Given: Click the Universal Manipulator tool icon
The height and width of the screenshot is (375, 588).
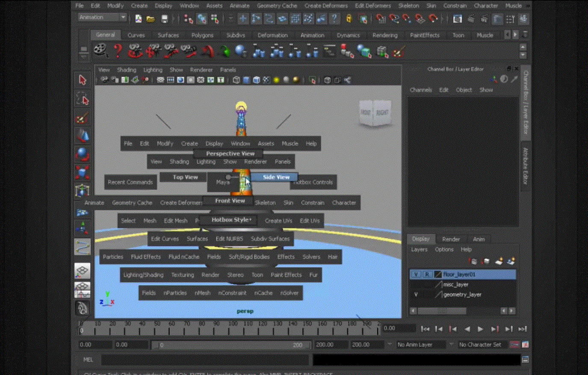Looking at the screenshot, I should (83, 191).
